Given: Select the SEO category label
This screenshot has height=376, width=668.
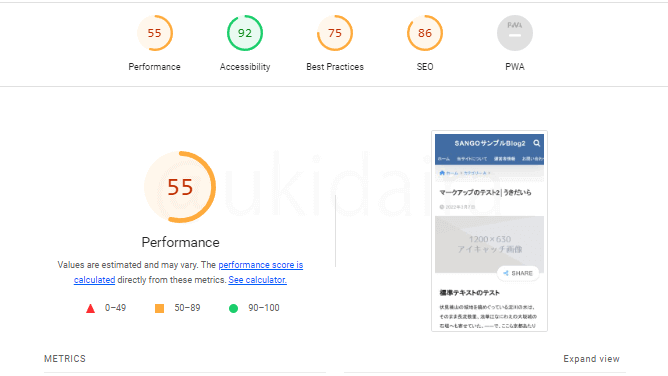Looking at the screenshot, I should pyautogui.click(x=425, y=67).
